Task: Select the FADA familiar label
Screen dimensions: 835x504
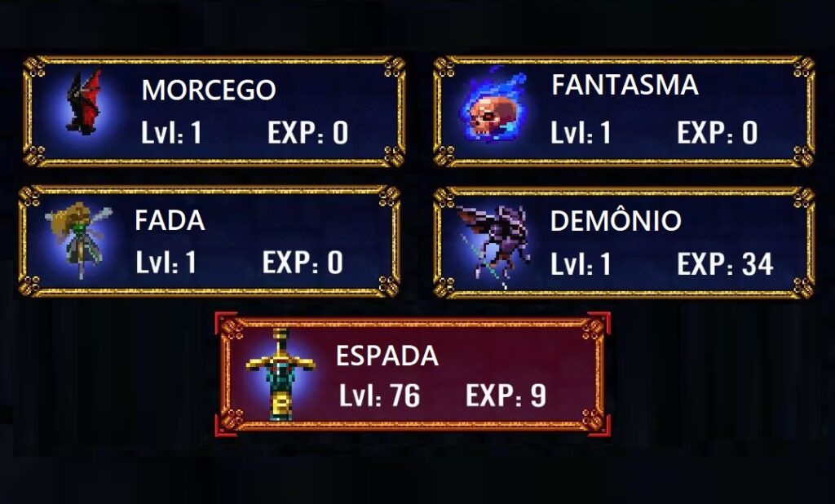Action: click(170, 220)
